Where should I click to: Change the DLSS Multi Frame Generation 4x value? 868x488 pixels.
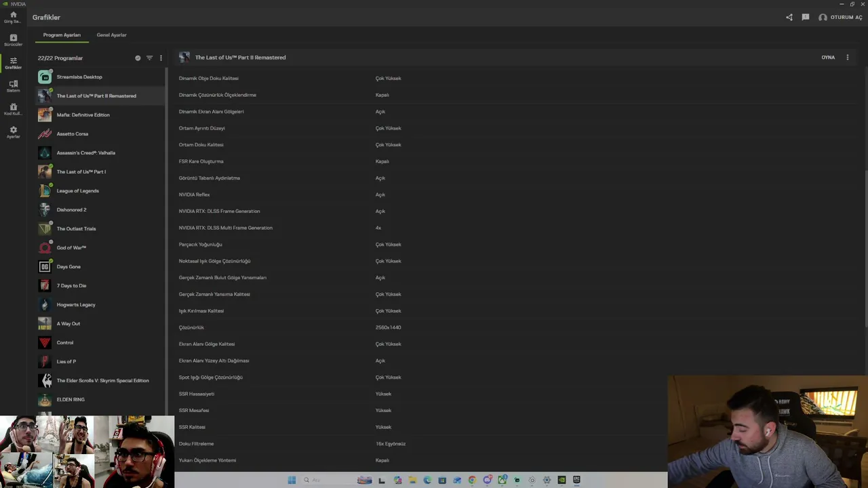[378, 228]
